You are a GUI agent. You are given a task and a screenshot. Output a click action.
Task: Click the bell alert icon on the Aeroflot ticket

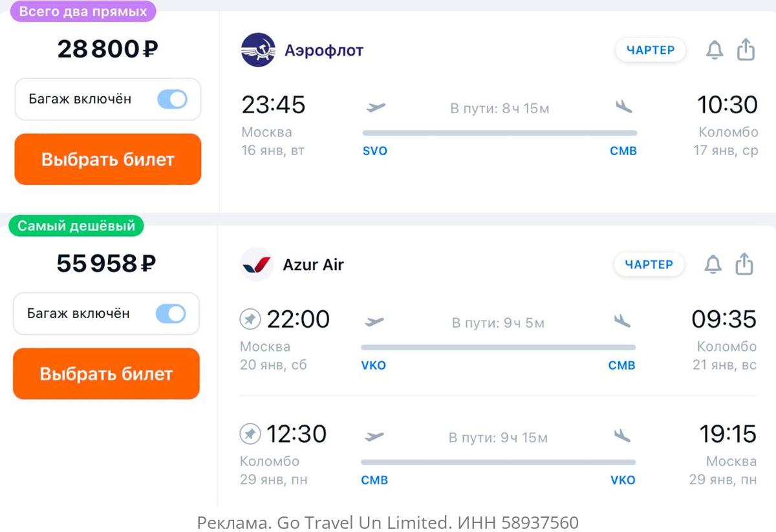pyautogui.click(x=714, y=50)
